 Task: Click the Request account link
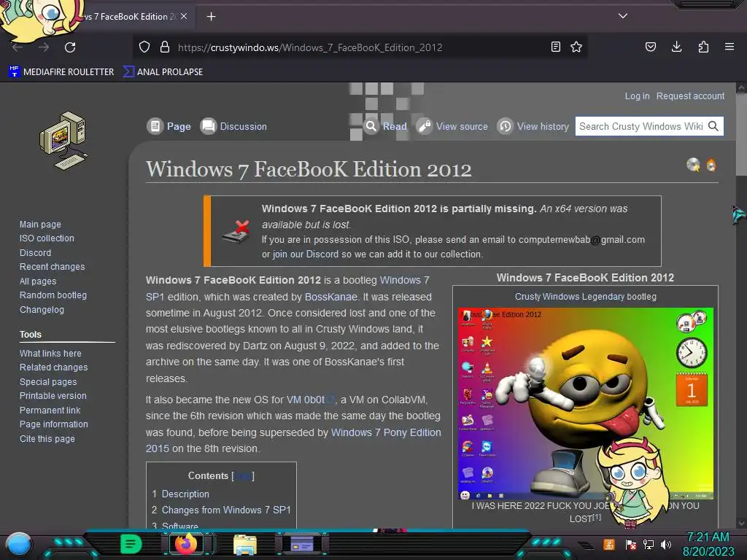pyautogui.click(x=690, y=96)
